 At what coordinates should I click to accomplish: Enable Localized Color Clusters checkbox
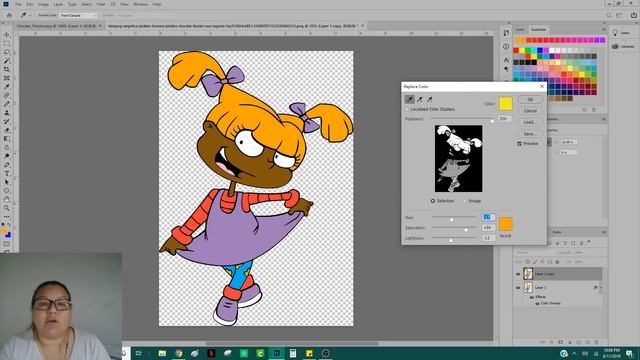pos(407,109)
